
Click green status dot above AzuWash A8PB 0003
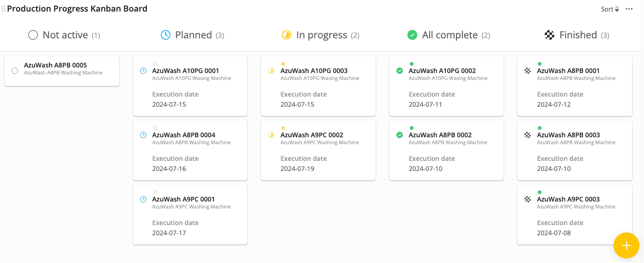point(540,128)
